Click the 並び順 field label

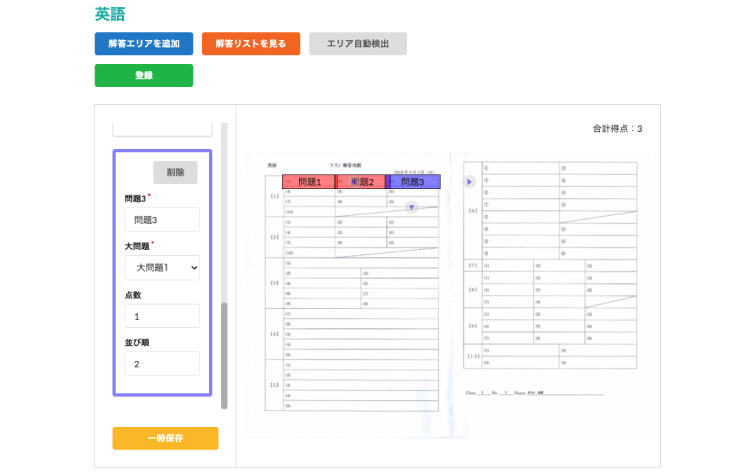point(137,343)
